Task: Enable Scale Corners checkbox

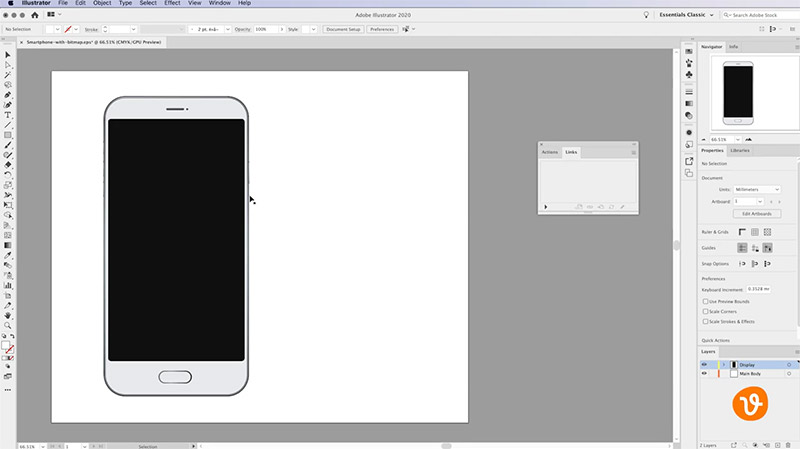Action: pyautogui.click(x=706, y=311)
